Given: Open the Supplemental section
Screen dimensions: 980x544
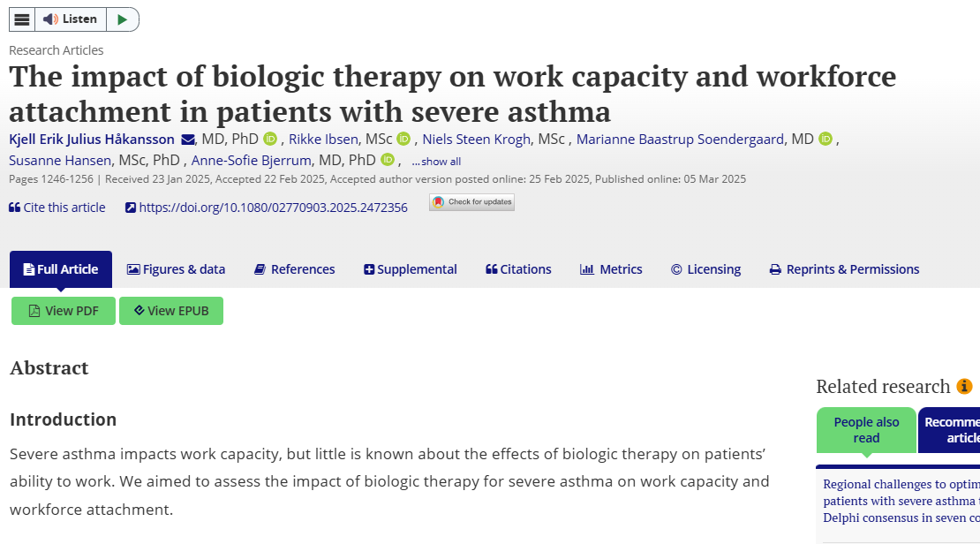Looking at the screenshot, I should (410, 268).
